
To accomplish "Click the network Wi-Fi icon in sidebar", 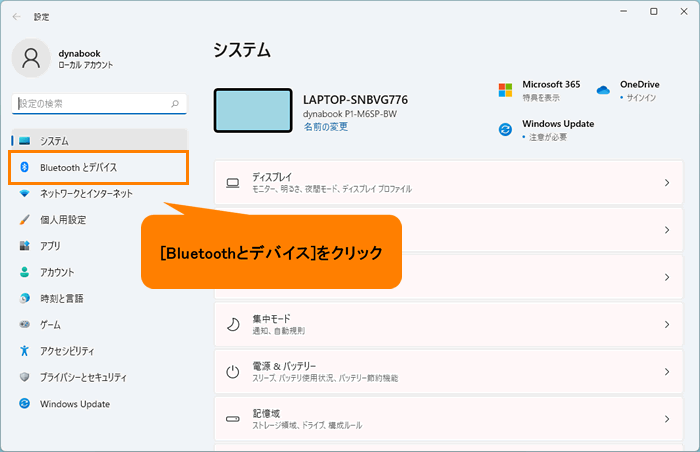I will click(25, 193).
